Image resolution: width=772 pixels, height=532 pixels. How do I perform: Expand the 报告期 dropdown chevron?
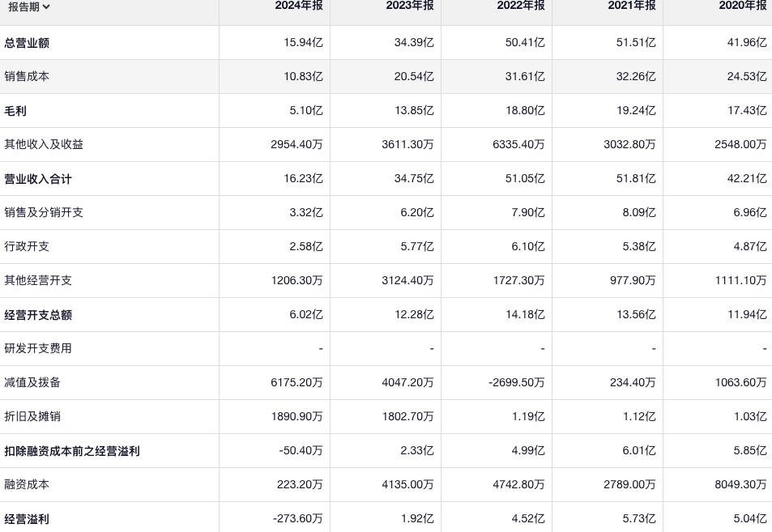pos(46,7)
